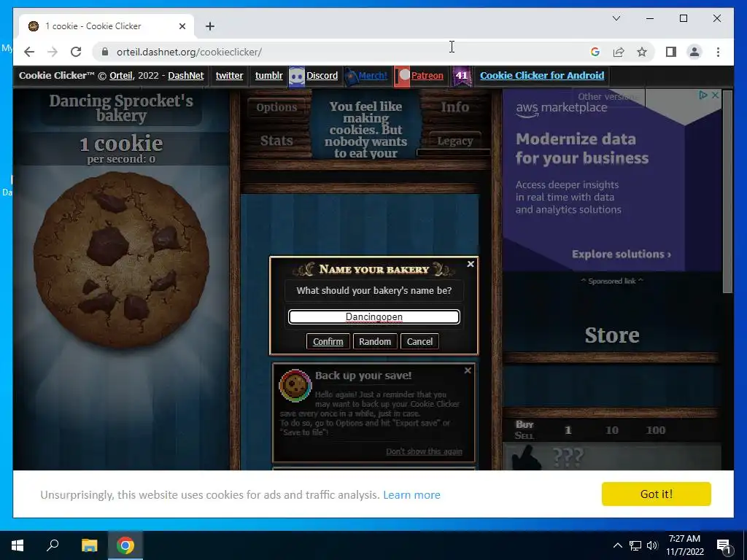
Task: Open Chrome three-dot menu
Action: pyautogui.click(x=718, y=52)
